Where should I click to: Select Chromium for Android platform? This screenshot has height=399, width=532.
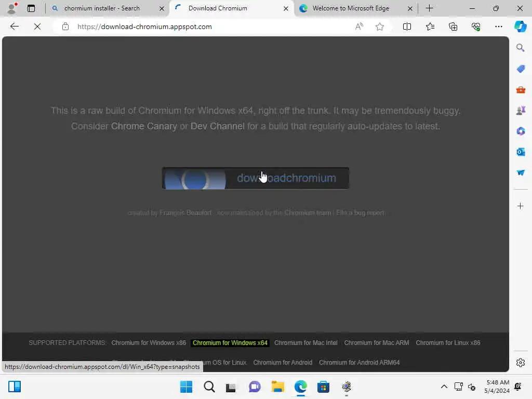pyautogui.click(x=283, y=362)
